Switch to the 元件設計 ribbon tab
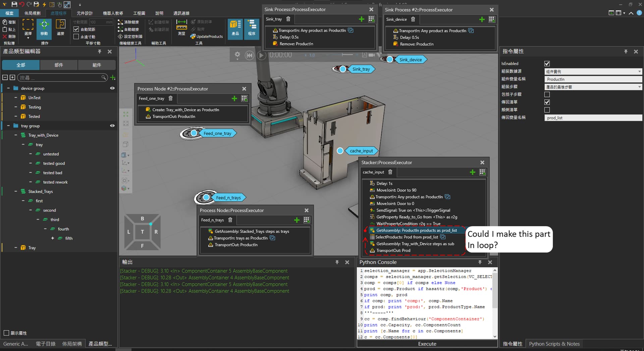 pos(85,13)
